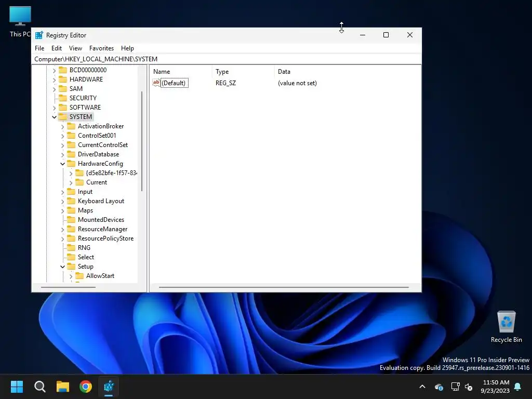The image size is (532, 399).
Task: Open the Favorites menu
Action: point(101,48)
